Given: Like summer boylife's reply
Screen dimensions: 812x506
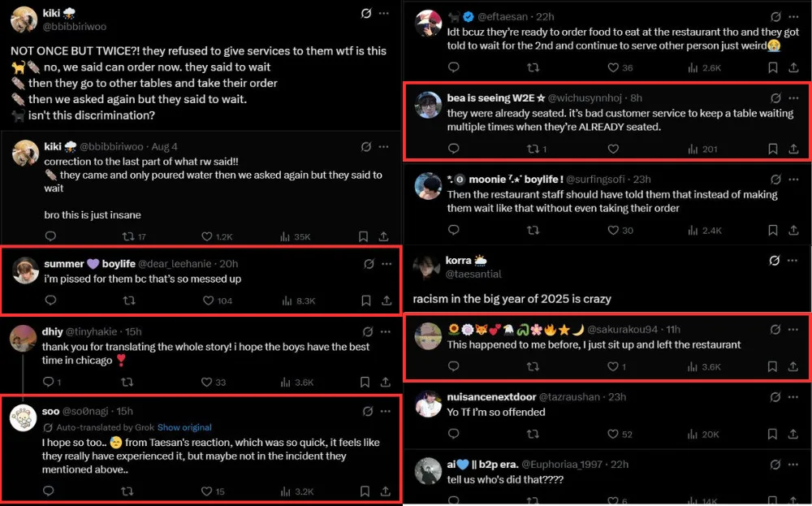Looking at the screenshot, I should click(205, 301).
